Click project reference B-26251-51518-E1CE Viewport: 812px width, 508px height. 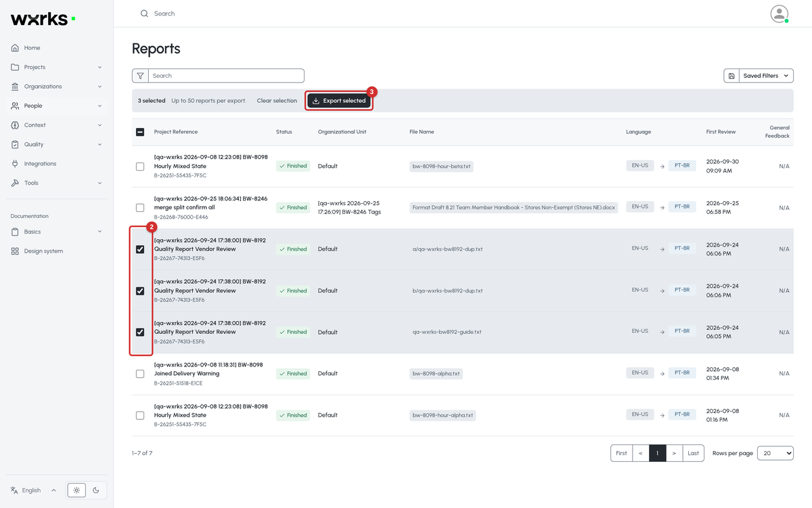click(178, 383)
